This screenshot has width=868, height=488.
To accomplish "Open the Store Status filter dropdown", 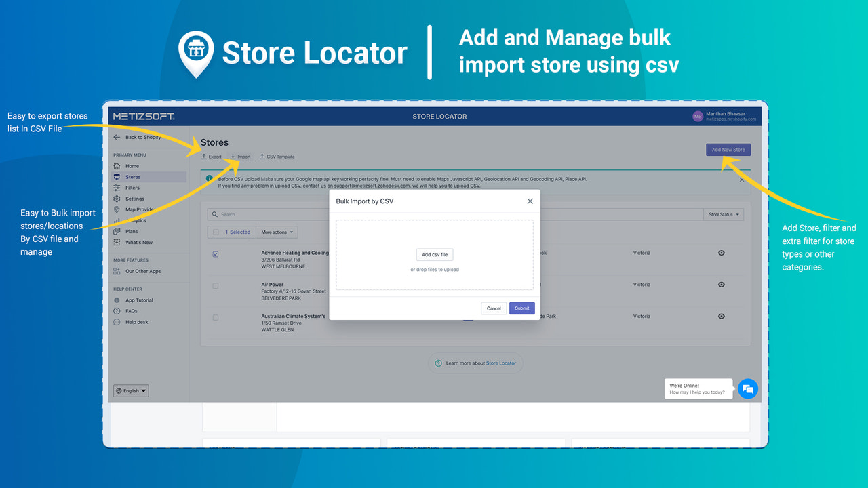I will tap(723, 214).
